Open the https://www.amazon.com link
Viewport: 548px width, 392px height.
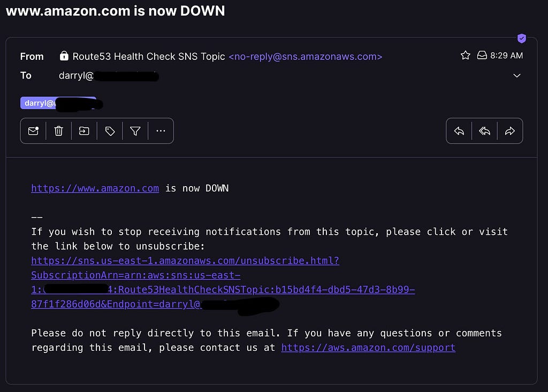click(95, 188)
